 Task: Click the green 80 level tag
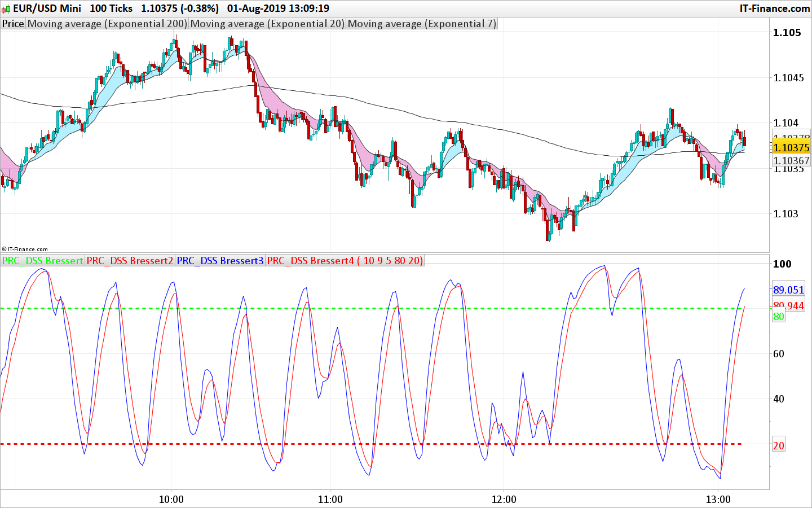coord(779,317)
